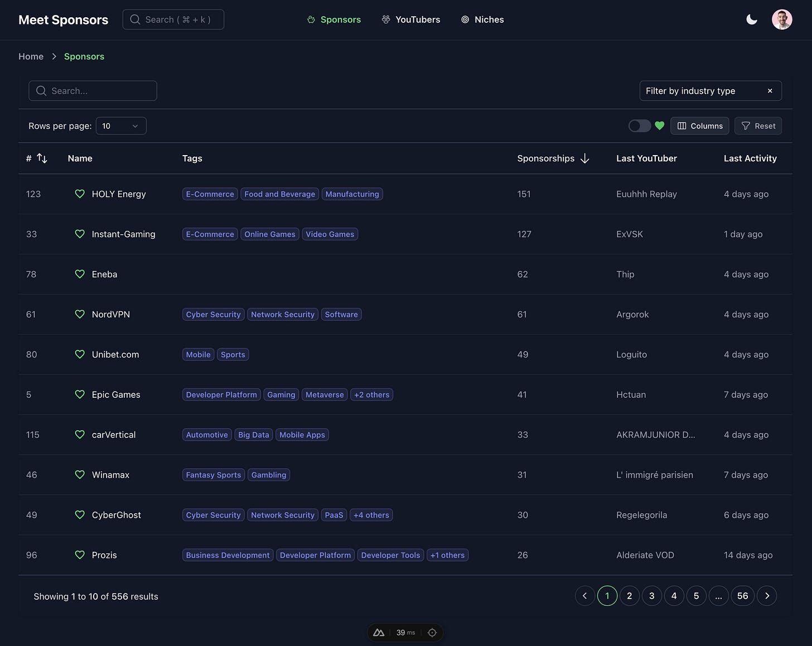Image resolution: width=812 pixels, height=646 pixels.
Task: Toggle favorites-only switch
Action: 640,126
